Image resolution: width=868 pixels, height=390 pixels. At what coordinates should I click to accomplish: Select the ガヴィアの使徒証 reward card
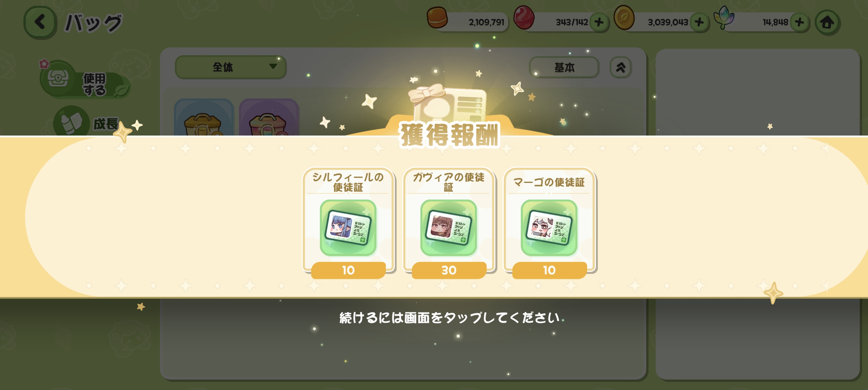[x=449, y=223]
